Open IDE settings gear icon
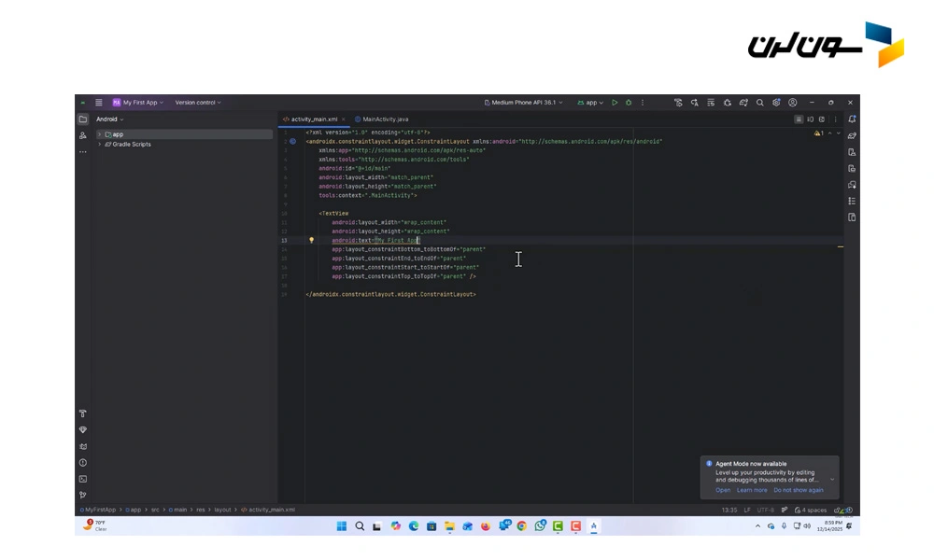This screenshot has width=934, height=560. click(776, 103)
